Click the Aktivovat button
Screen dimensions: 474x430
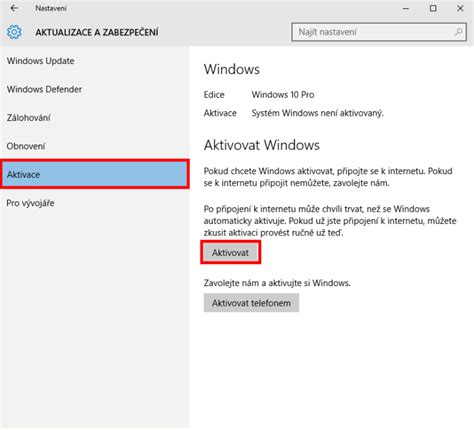230,253
